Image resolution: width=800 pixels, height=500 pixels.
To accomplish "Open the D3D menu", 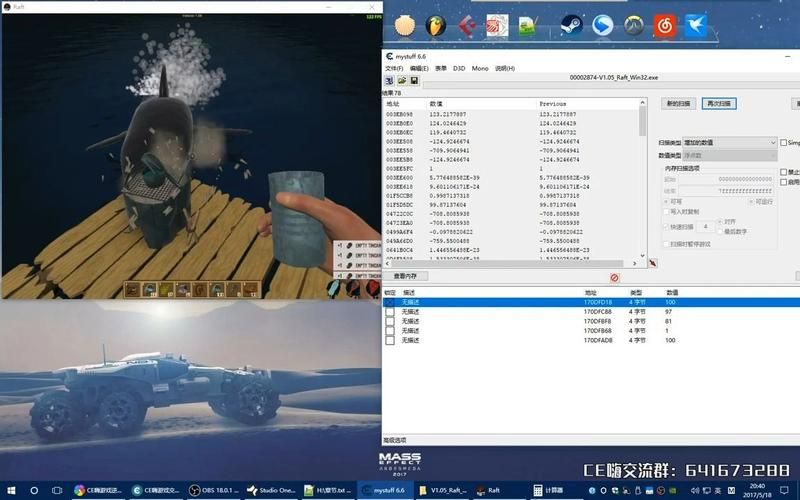I will click(459, 68).
